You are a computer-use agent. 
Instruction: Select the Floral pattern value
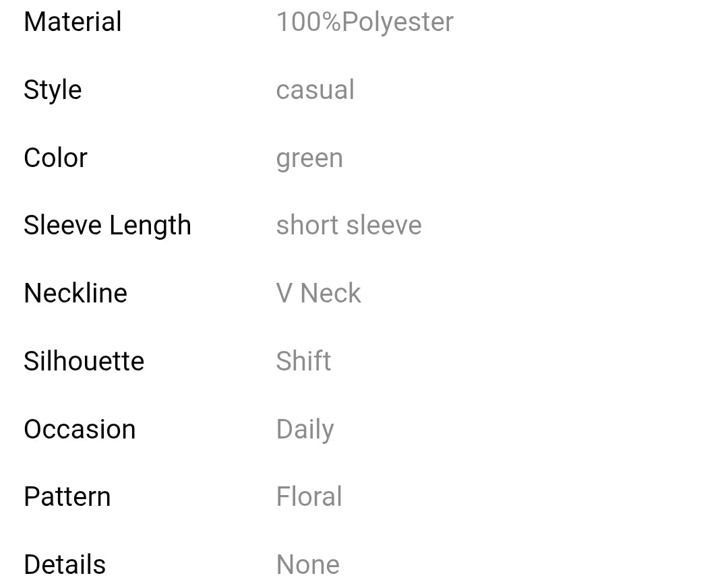[309, 497]
